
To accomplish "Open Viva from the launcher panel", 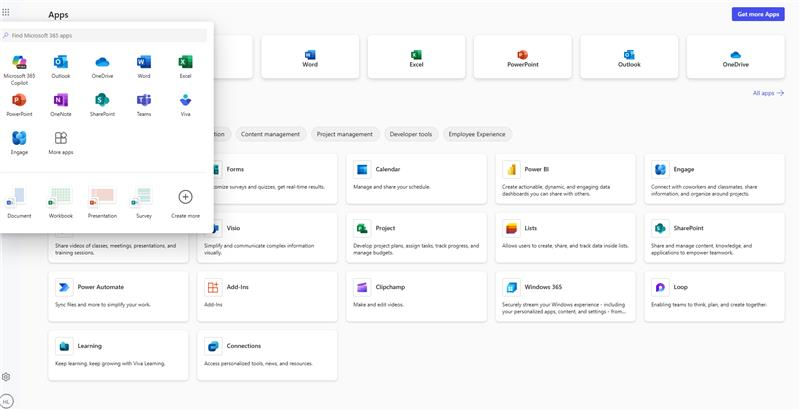I will (x=185, y=105).
